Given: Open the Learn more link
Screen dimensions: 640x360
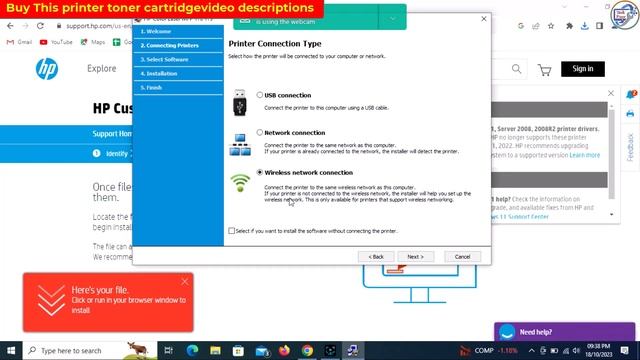Looking at the screenshot, I should tap(584, 155).
